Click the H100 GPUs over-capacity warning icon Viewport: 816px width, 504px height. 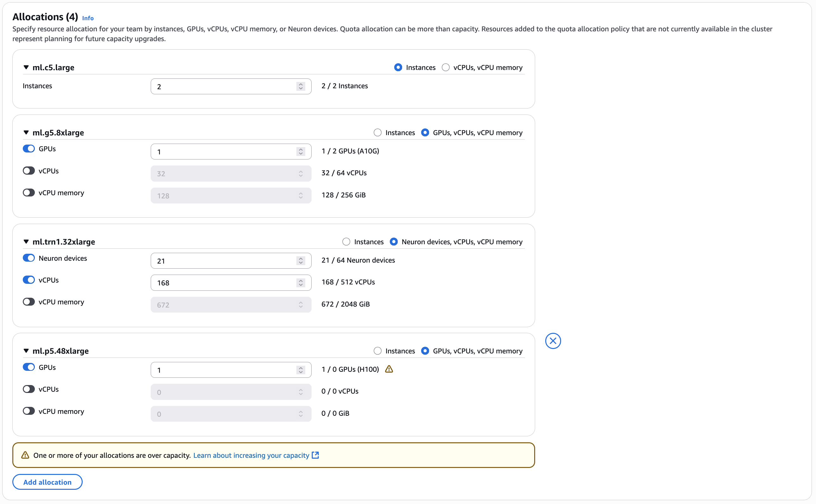389,369
